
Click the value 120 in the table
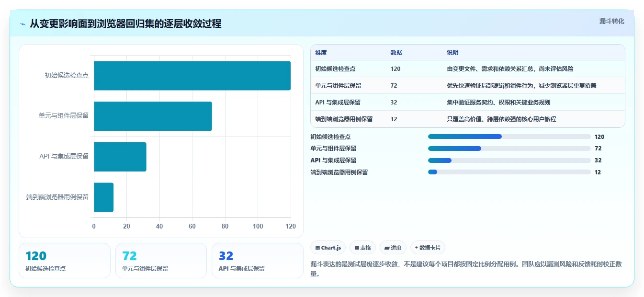click(395, 69)
